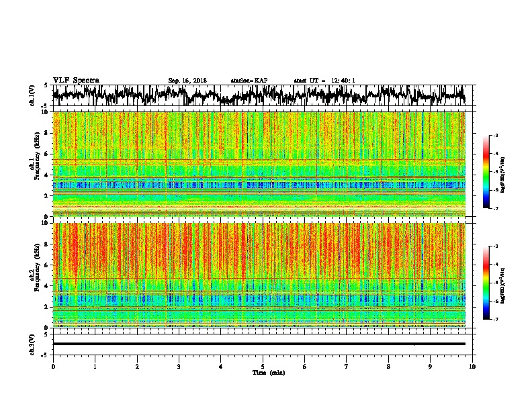The image size is (532, 411).
Task: Click the ch.3 flat black trace line
Action: point(259,344)
